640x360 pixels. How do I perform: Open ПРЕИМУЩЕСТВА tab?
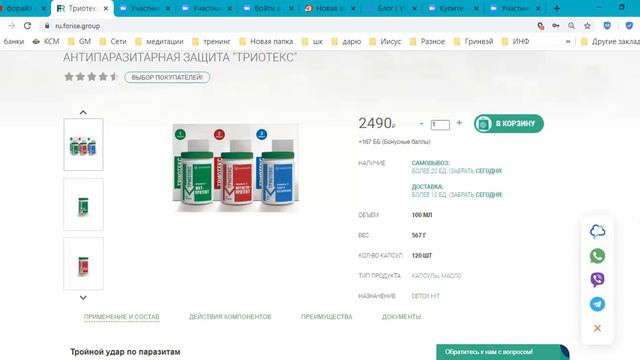[327, 317]
